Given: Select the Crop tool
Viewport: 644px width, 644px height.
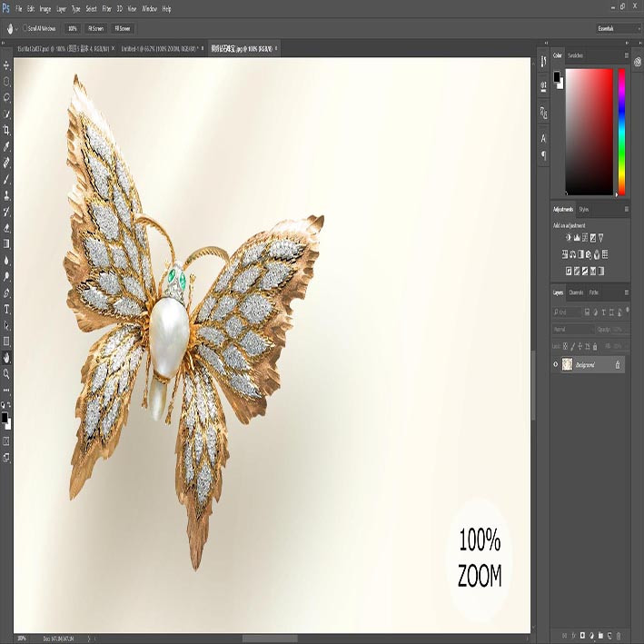Looking at the screenshot, I should click(6, 131).
